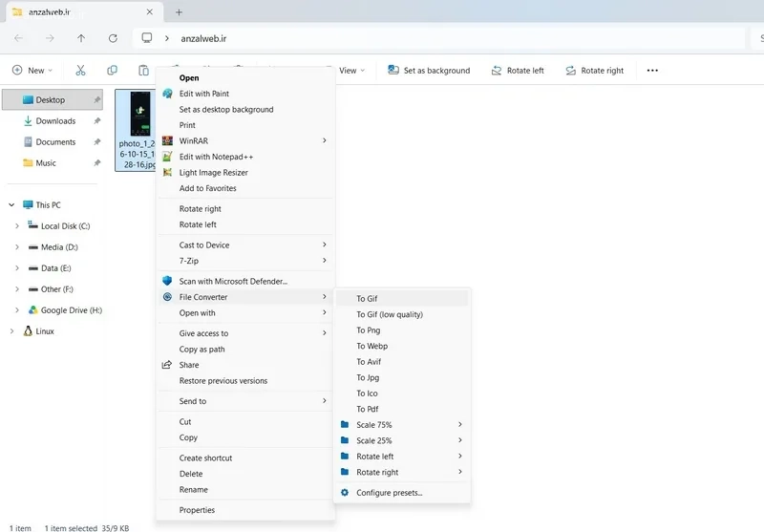Expand Data (E:) drive node
The image size is (764, 532).
pos(17,268)
